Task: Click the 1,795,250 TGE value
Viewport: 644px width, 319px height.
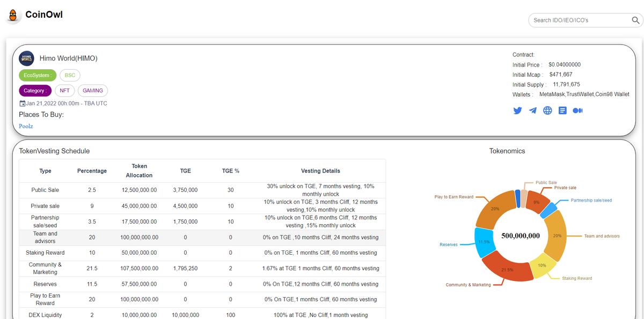Action: point(185,268)
